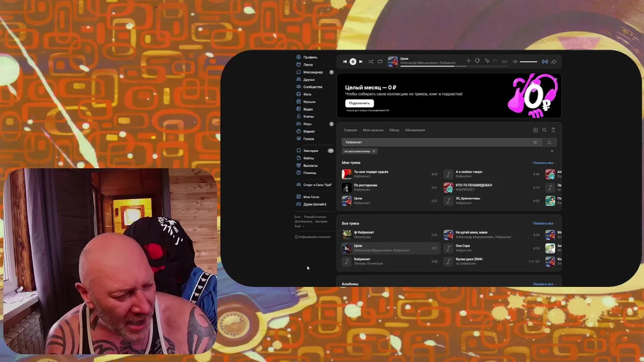Open Видео section

click(x=304, y=109)
